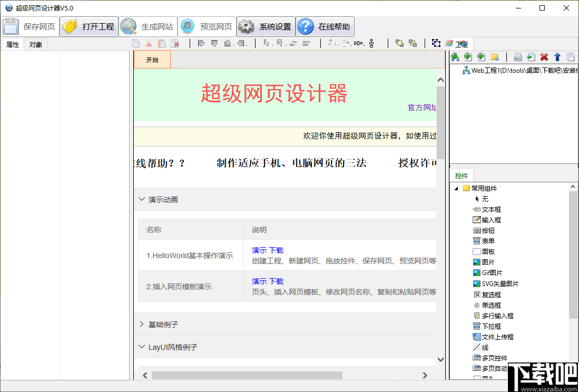The height and width of the screenshot is (392, 579).
Task: Click the align-left icon in the alignment toolbar
Action: [202, 44]
